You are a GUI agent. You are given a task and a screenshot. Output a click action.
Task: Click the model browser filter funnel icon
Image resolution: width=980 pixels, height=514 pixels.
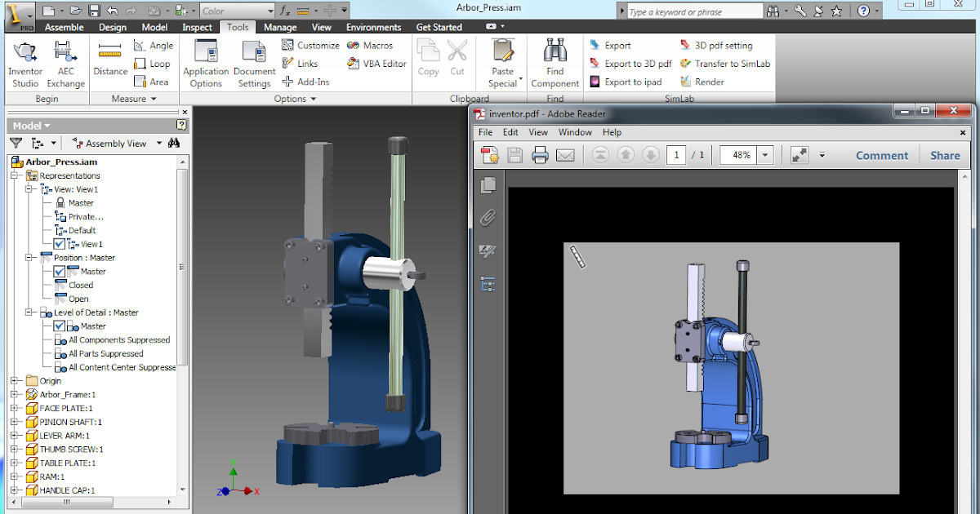point(16,143)
